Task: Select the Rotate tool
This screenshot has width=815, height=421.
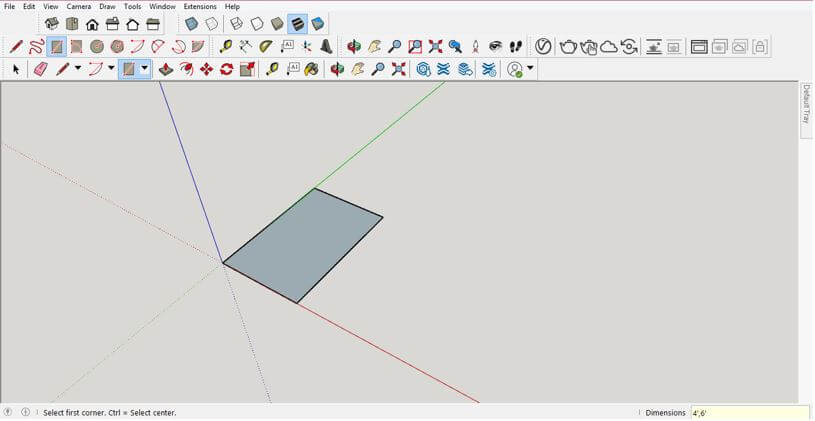Action: pos(227,69)
